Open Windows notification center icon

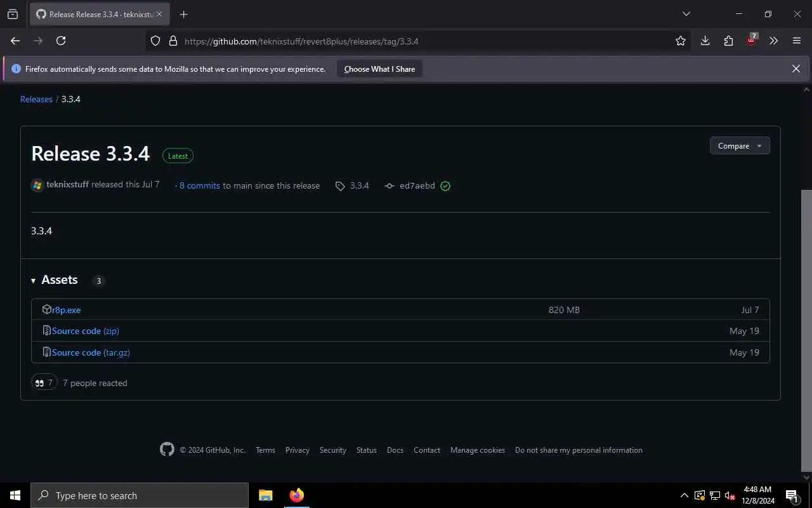(x=792, y=495)
